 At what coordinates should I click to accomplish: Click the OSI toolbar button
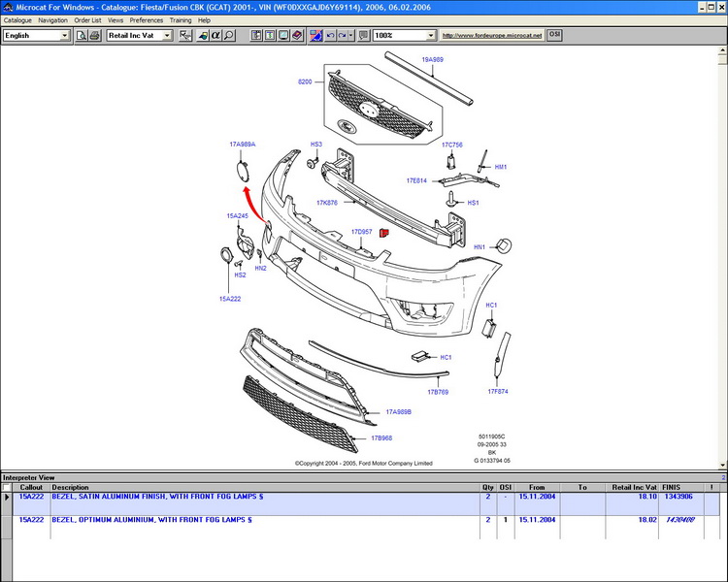(554, 35)
